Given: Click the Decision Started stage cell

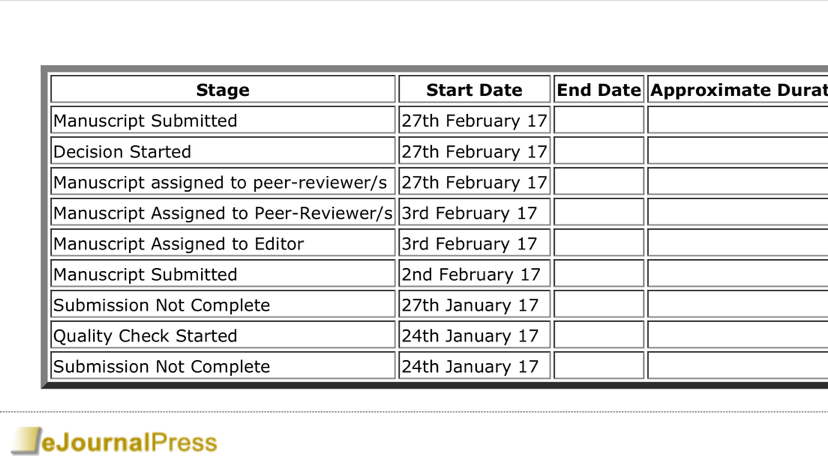Looking at the screenshot, I should coord(223,152).
